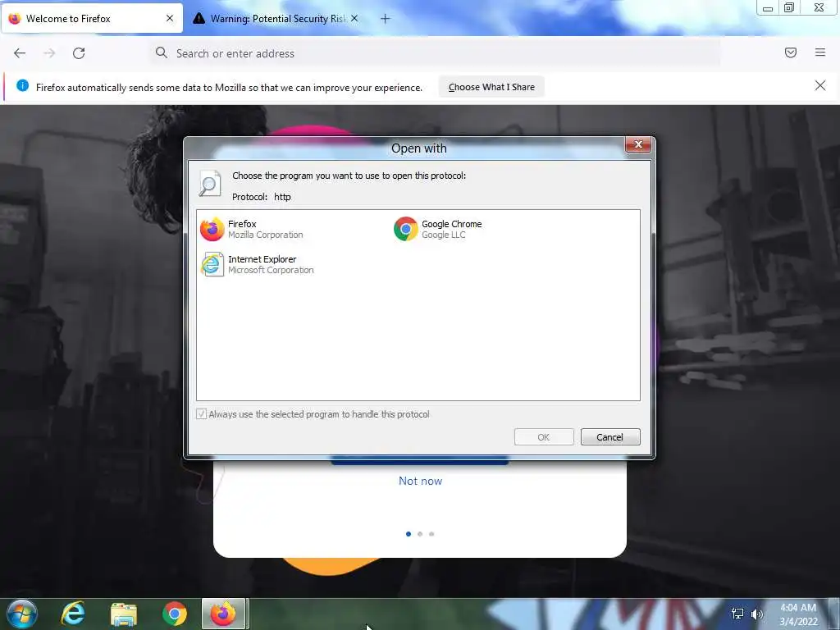This screenshot has height=630, width=840.
Task: Click the Not now link
Action: pyautogui.click(x=421, y=481)
